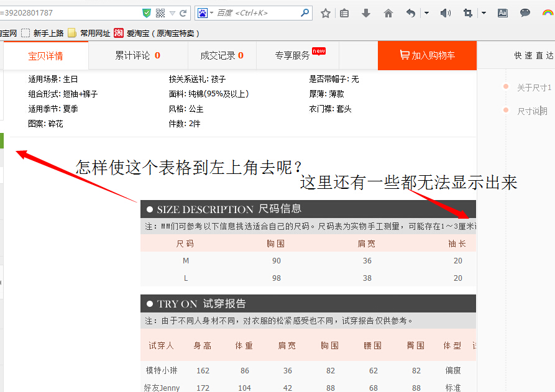Toggle the speaker sound icon
This screenshot has width=555, height=392.
(445, 14)
